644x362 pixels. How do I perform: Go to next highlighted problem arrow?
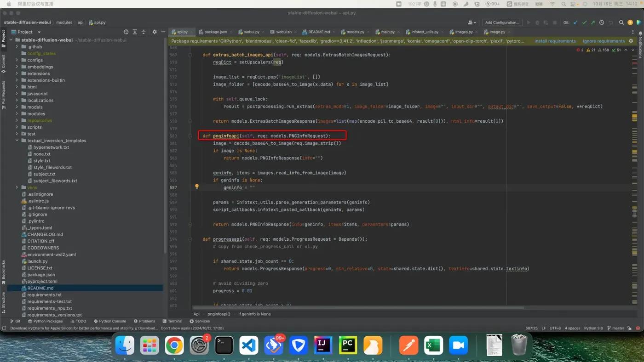coord(633,50)
